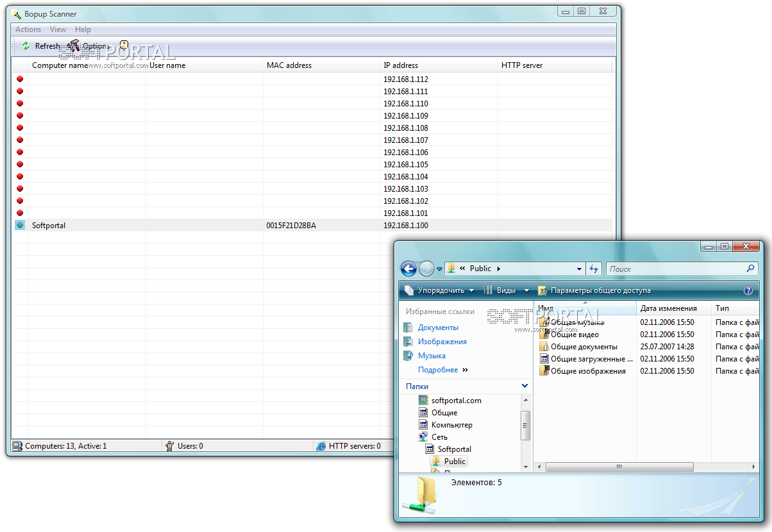Screen dimensions: 772x532
Task: Click the Explorer help icon
Action: pyautogui.click(x=748, y=290)
